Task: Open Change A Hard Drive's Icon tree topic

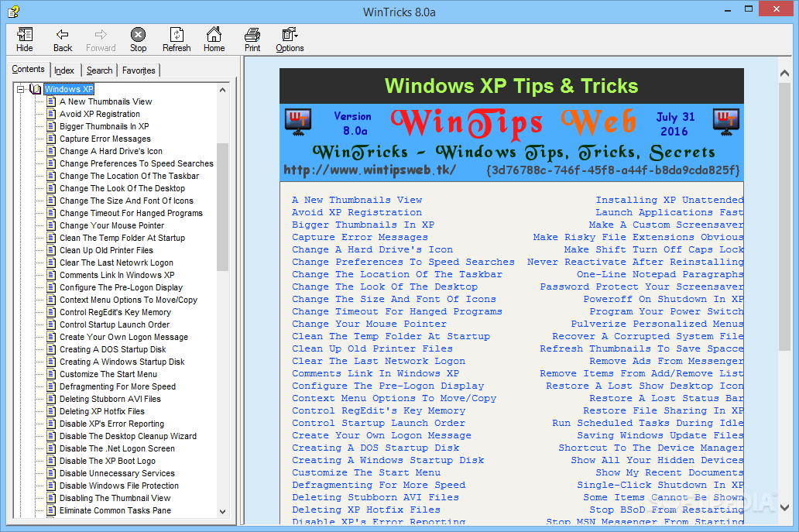Action: click(x=111, y=151)
